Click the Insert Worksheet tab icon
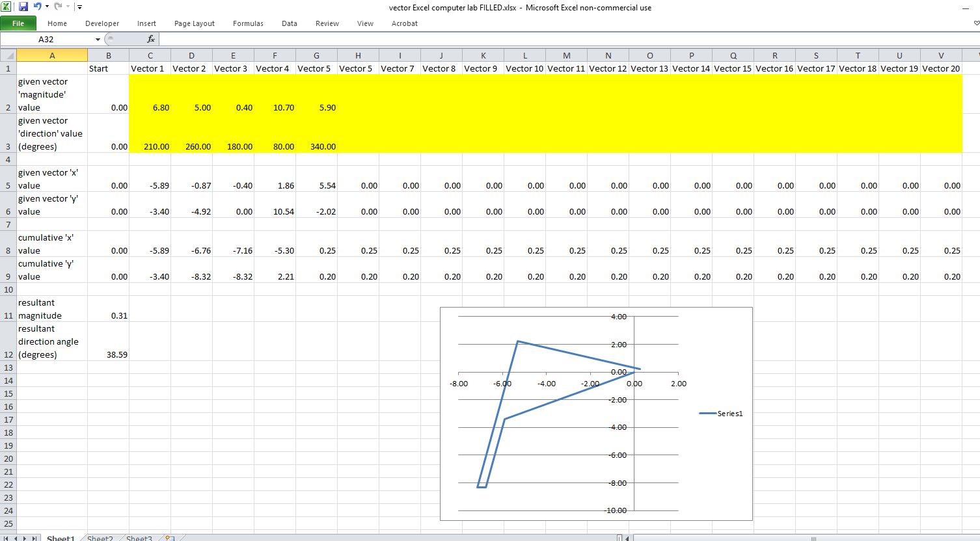 coord(169,538)
